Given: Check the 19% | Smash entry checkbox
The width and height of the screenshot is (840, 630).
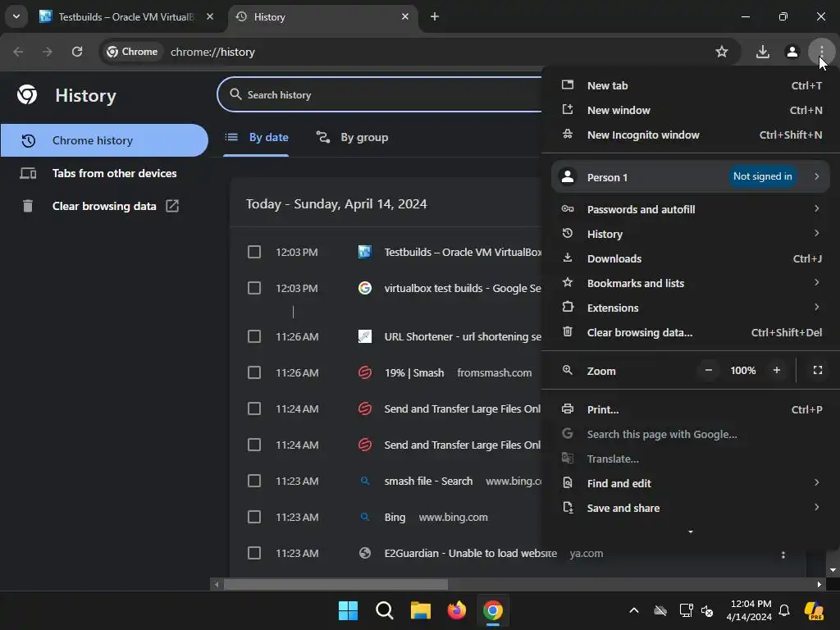Looking at the screenshot, I should click(x=254, y=373).
